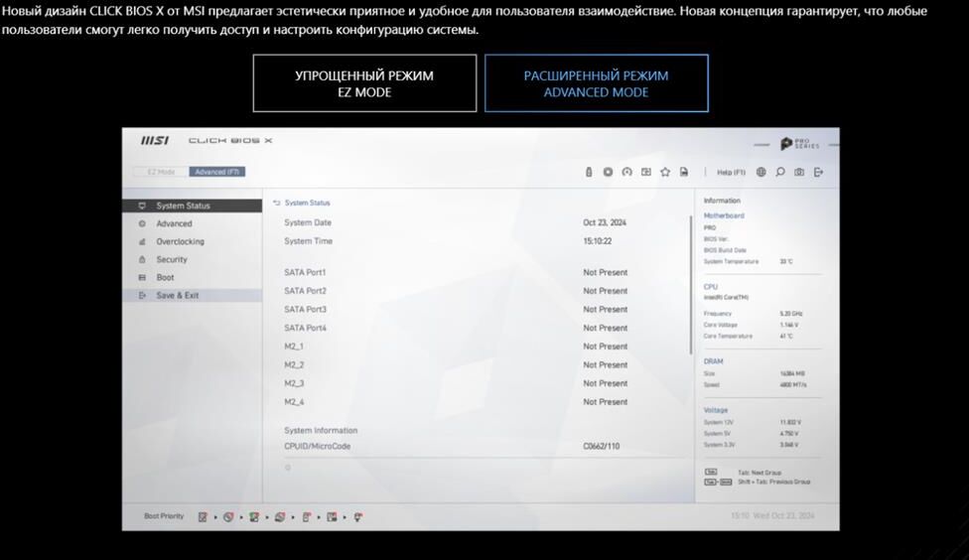
Task: Go to the Boot sidebar menu
Action: 165,277
